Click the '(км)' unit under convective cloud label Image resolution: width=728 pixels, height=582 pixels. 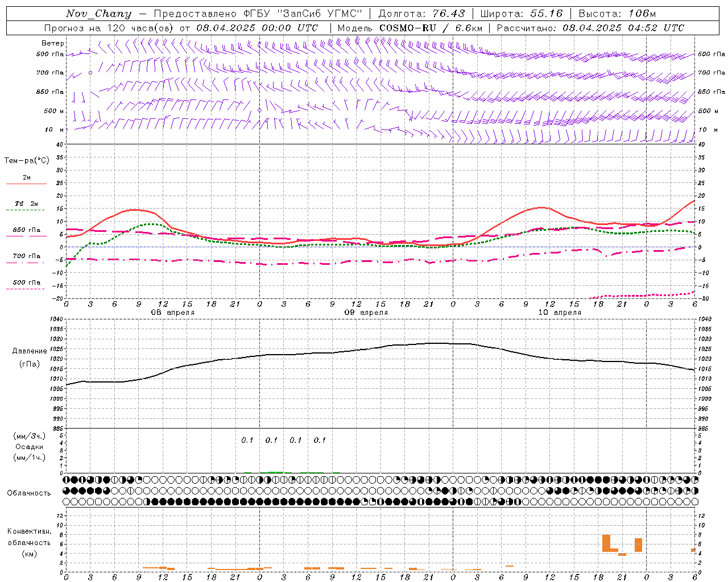[30, 554]
